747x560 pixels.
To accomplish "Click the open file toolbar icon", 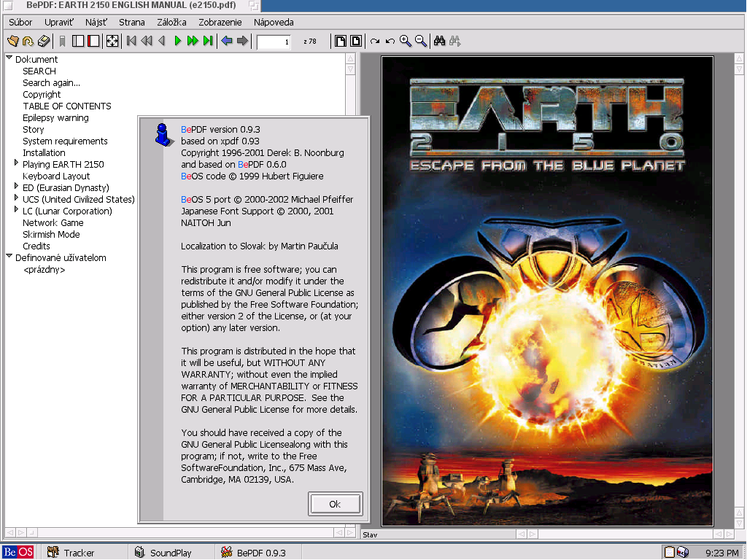I will [12, 41].
